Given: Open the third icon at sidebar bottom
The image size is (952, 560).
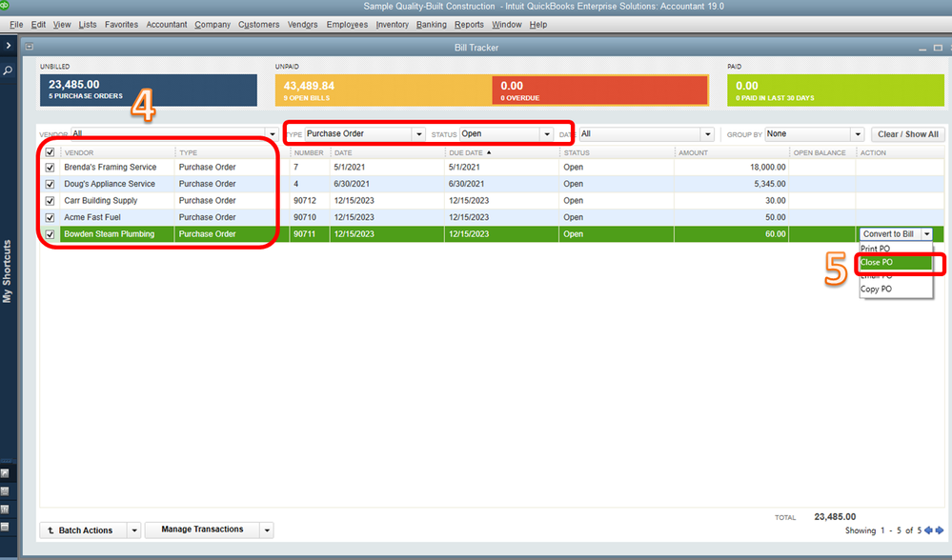Looking at the screenshot, I should (x=5, y=509).
